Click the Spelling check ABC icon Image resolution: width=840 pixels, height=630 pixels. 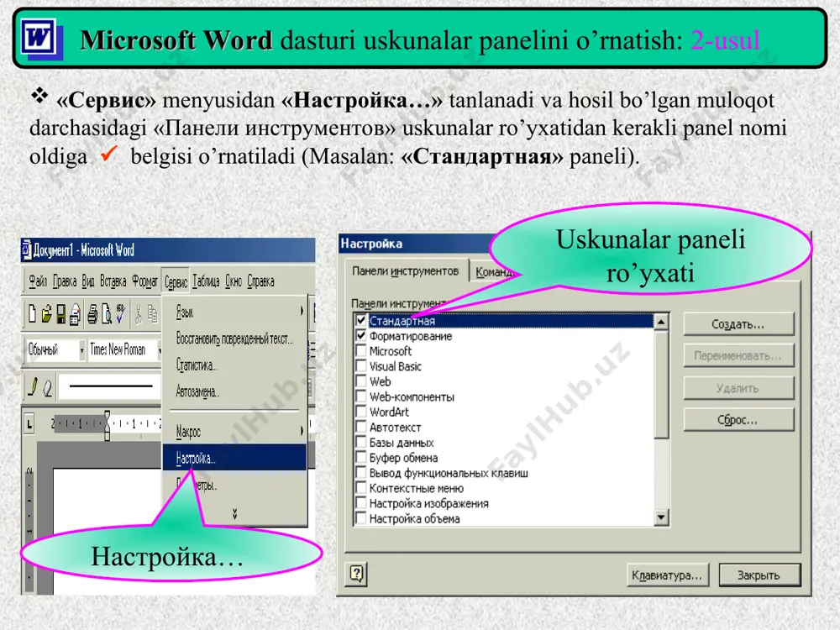pyautogui.click(x=121, y=313)
